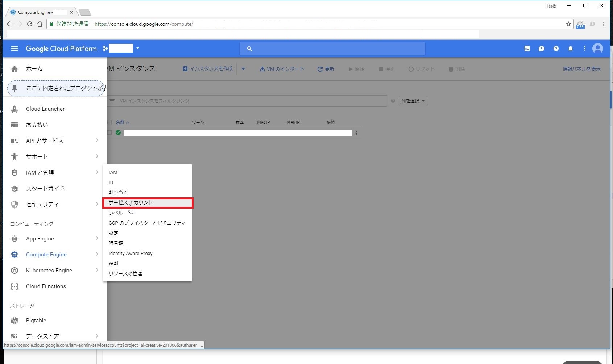
Task: Click the App Engine icon
Action: pyautogui.click(x=15, y=239)
